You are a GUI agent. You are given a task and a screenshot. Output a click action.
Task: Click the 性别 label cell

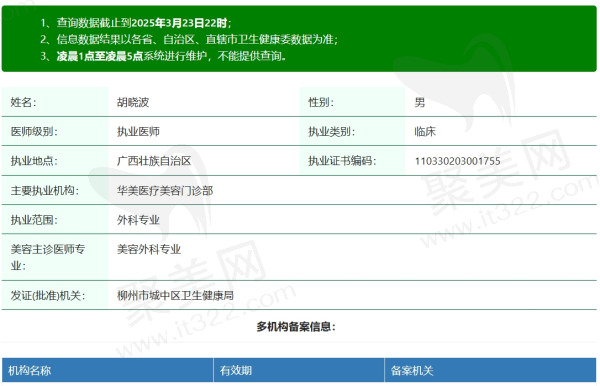tap(352, 102)
